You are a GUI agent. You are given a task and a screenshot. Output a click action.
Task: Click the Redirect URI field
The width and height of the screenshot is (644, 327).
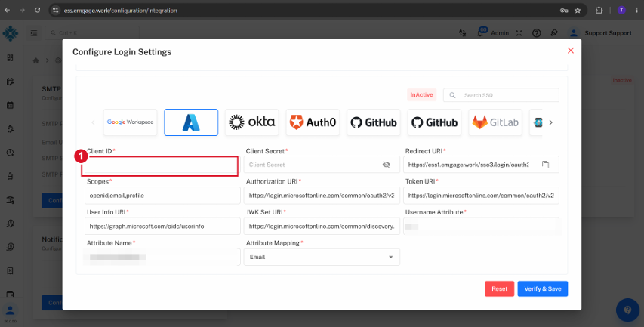pos(481,165)
